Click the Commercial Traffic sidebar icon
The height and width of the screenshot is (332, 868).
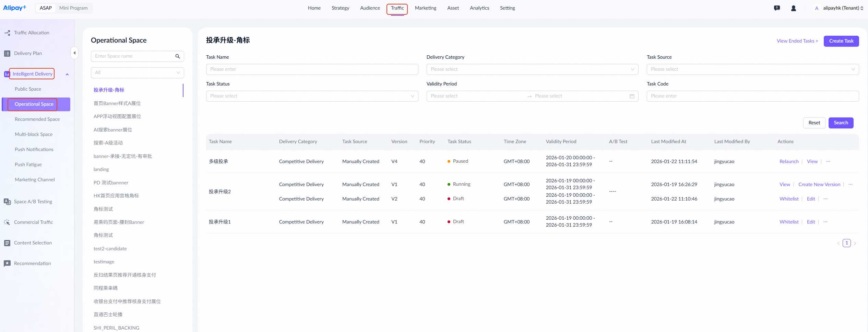[7, 222]
